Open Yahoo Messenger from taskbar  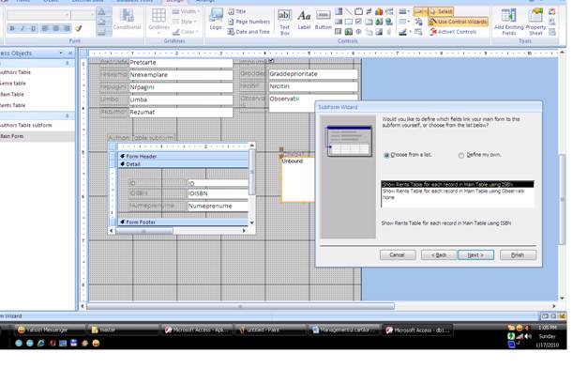(50, 330)
